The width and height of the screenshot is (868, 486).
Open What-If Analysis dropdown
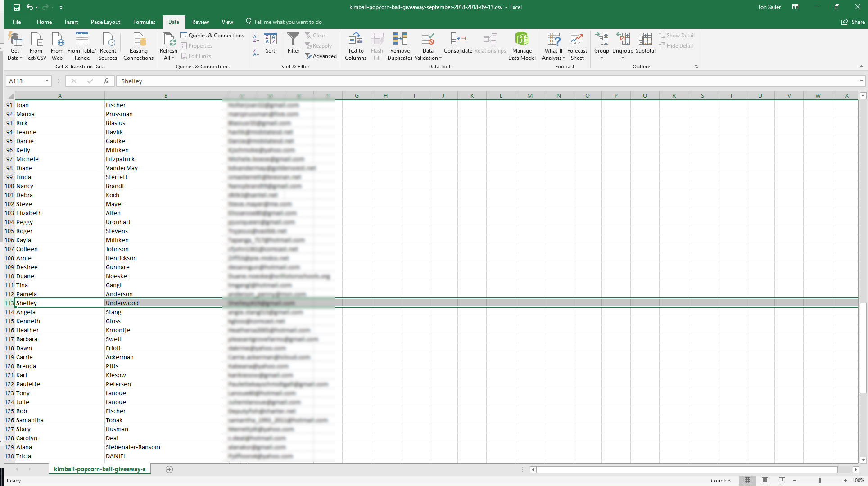553,54
